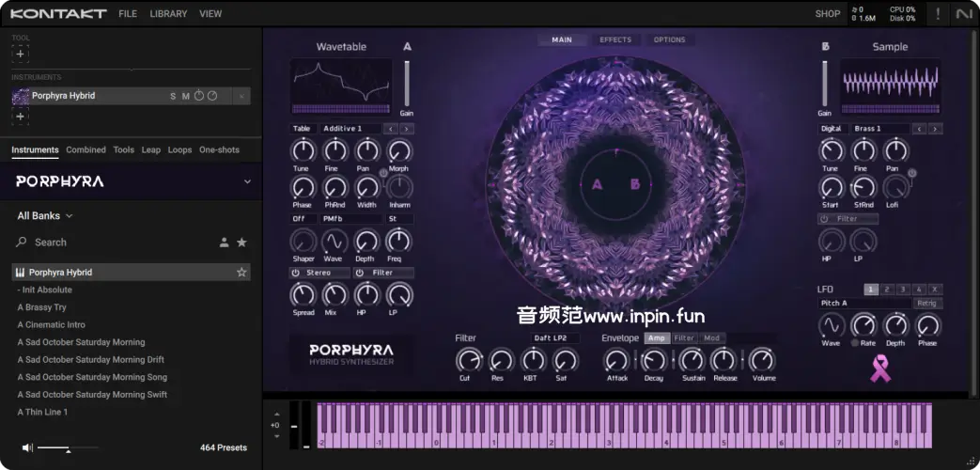Image resolution: width=980 pixels, height=470 pixels.
Task: Click the exclamation alert icon in header
Action: (937, 13)
